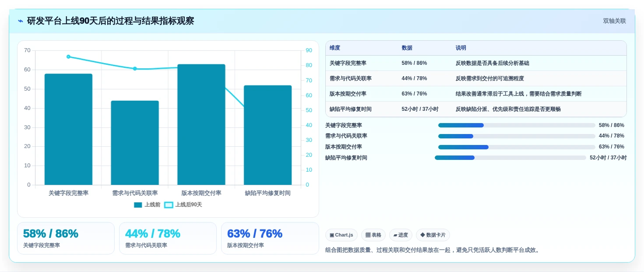Click the 数据卡片 tag
The image size is (644, 272).
pyautogui.click(x=433, y=235)
